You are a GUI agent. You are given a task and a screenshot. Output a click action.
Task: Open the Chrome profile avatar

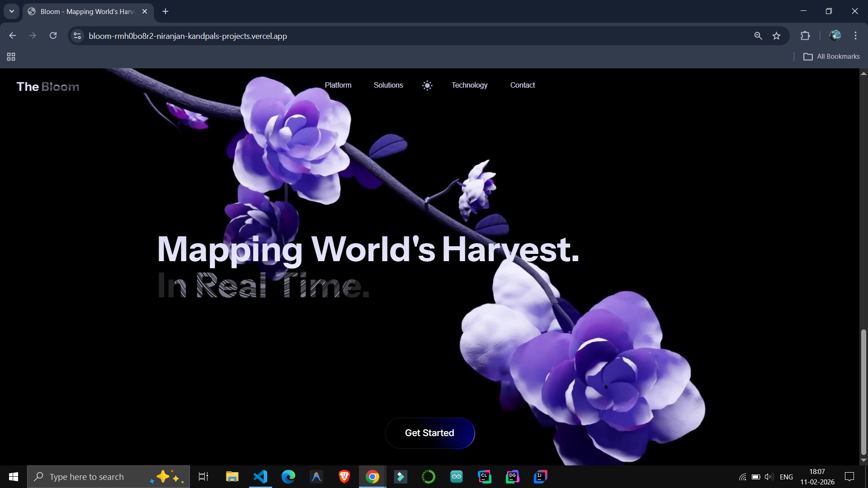pos(835,36)
